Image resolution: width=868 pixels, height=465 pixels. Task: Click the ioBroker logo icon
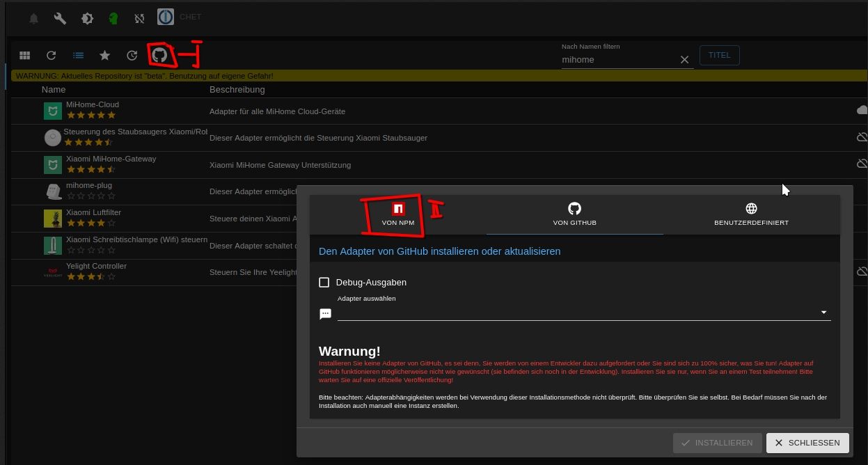click(x=165, y=17)
